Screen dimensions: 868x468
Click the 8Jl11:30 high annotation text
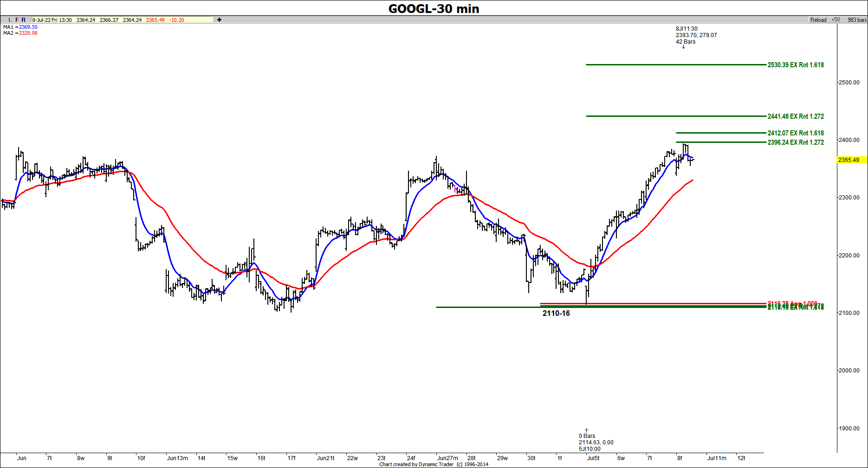pyautogui.click(x=687, y=29)
